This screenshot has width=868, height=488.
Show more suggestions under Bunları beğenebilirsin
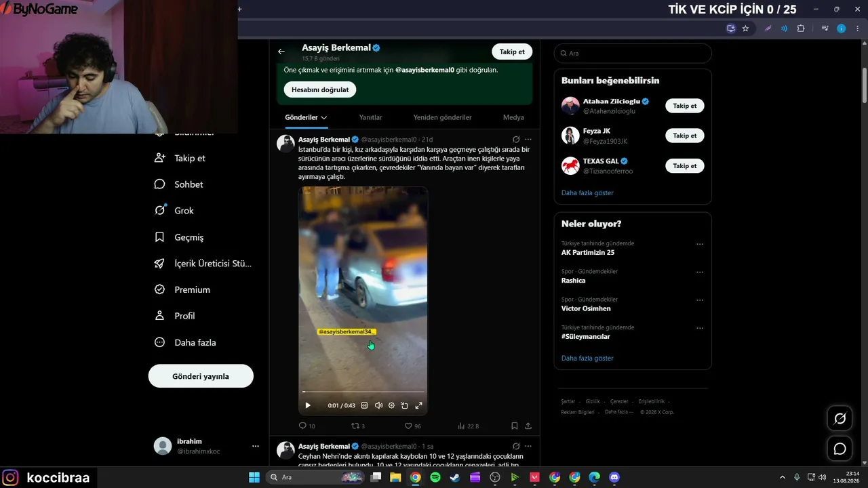coord(587,192)
